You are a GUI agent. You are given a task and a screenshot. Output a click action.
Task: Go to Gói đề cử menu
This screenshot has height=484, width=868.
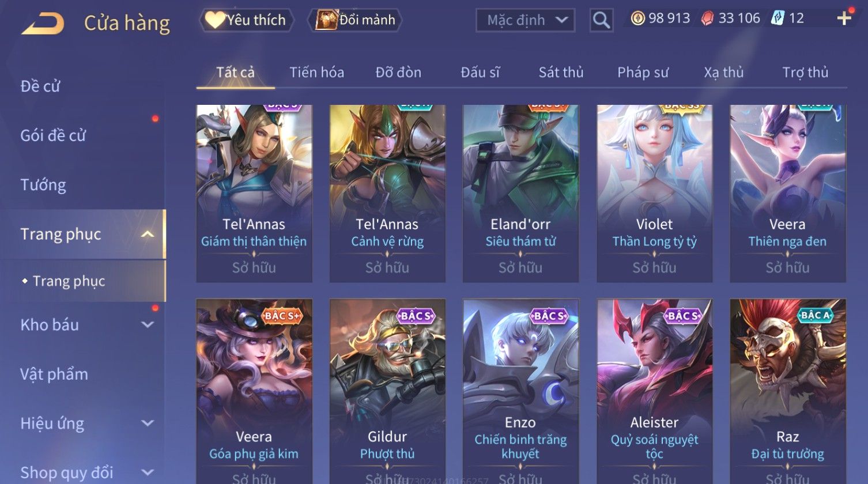(53, 135)
